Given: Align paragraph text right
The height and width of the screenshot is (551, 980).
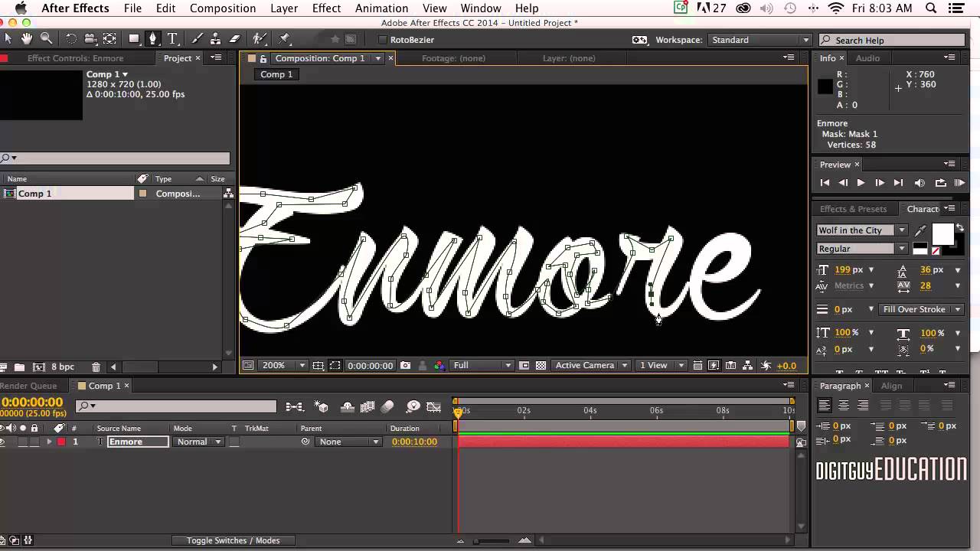Looking at the screenshot, I should 863,406.
